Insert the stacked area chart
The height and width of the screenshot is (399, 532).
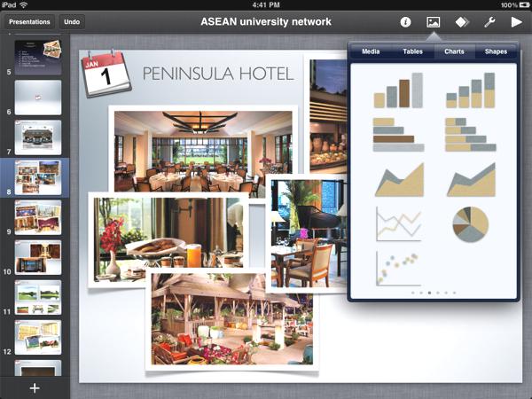pos(471,180)
